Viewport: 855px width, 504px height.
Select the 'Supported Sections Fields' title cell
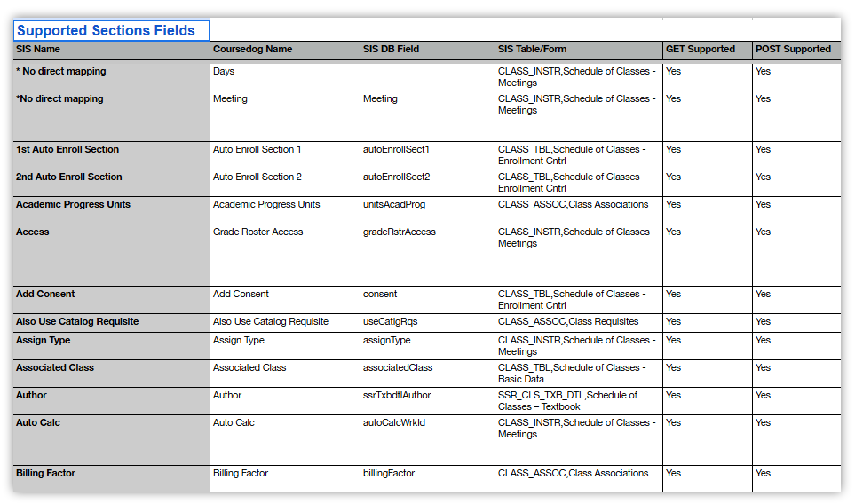tap(111, 30)
